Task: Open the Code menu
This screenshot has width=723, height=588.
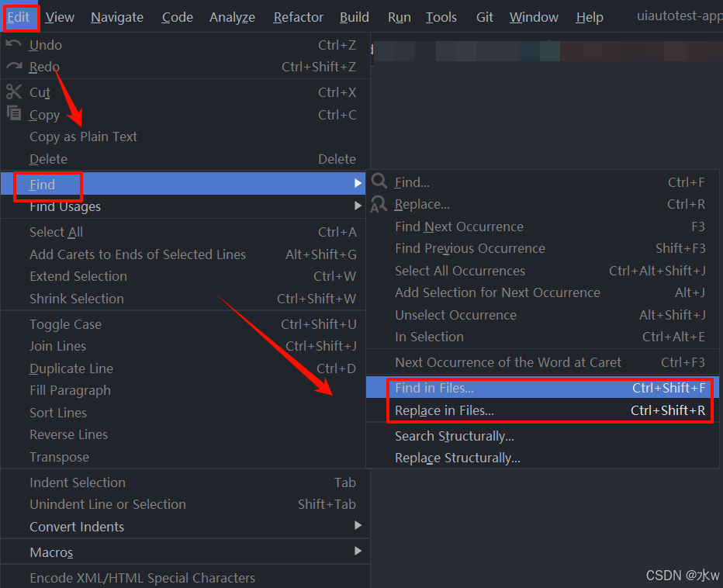Action: (177, 17)
